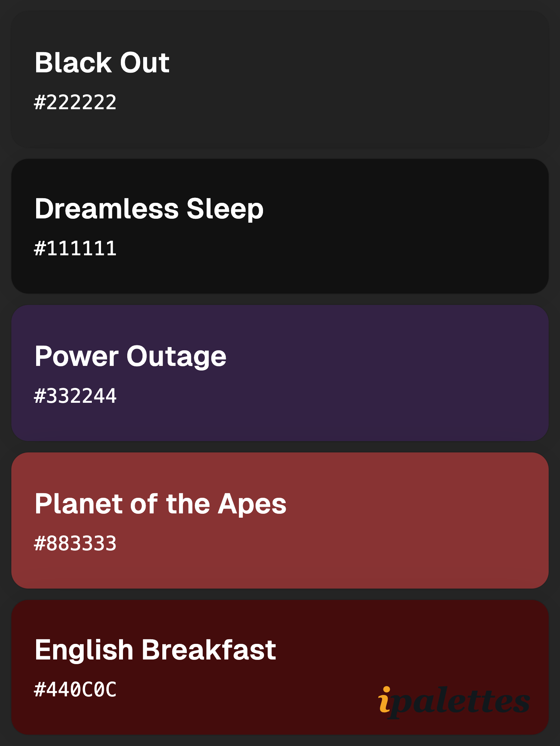
Task: Click the English Breakfast title text
Action: tap(155, 650)
